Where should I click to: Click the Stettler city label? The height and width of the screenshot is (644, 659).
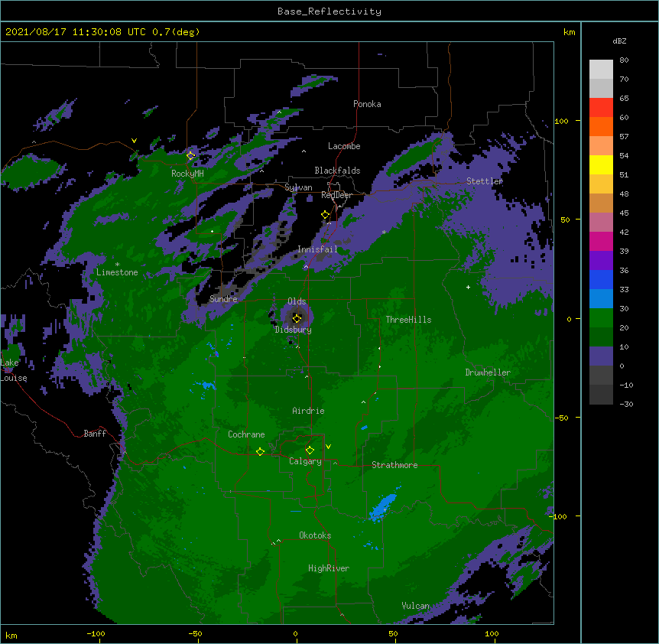[x=485, y=181]
